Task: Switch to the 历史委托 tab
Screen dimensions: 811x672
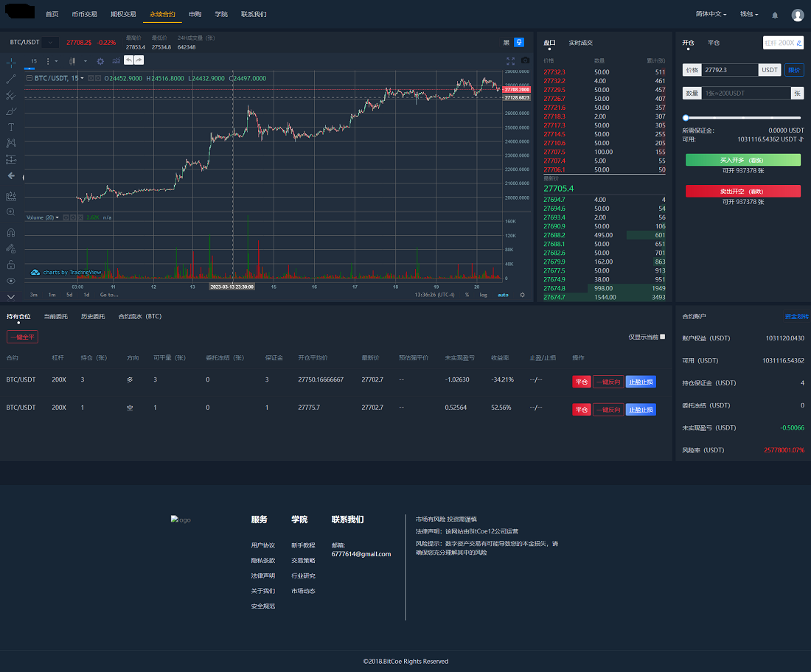Action: tap(93, 316)
